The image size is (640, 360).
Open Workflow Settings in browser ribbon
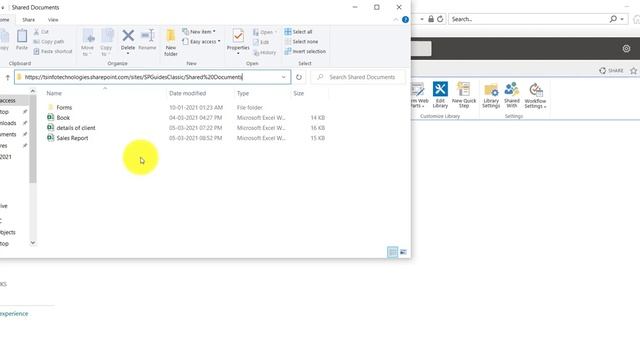(x=535, y=96)
